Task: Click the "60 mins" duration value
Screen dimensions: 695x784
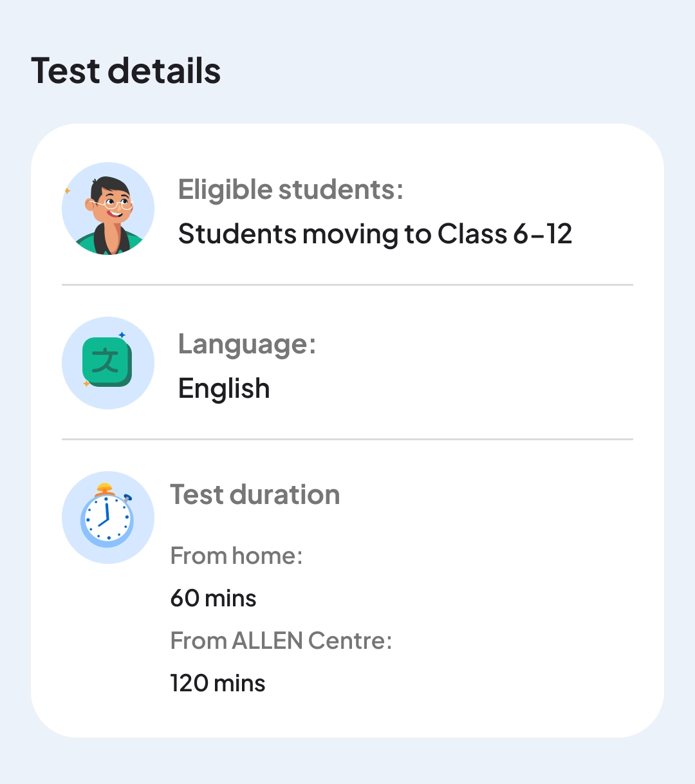Action: (x=213, y=598)
